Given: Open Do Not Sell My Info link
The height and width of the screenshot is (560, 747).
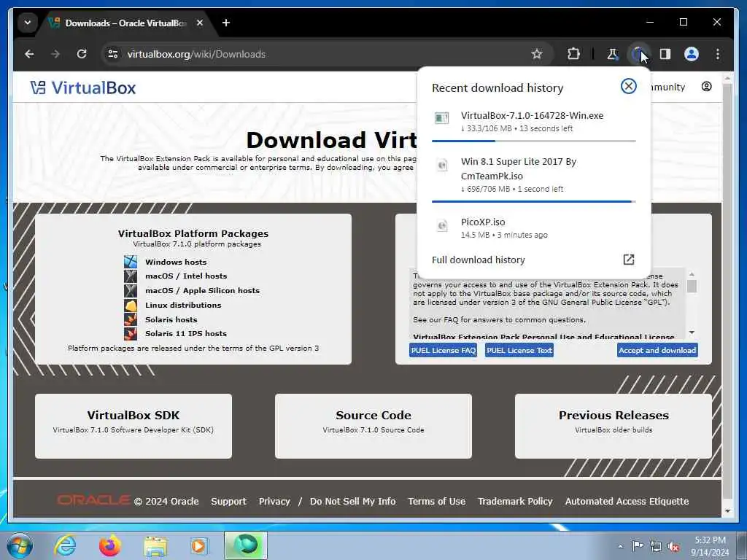Looking at the screenshot, I should point(352,502).
